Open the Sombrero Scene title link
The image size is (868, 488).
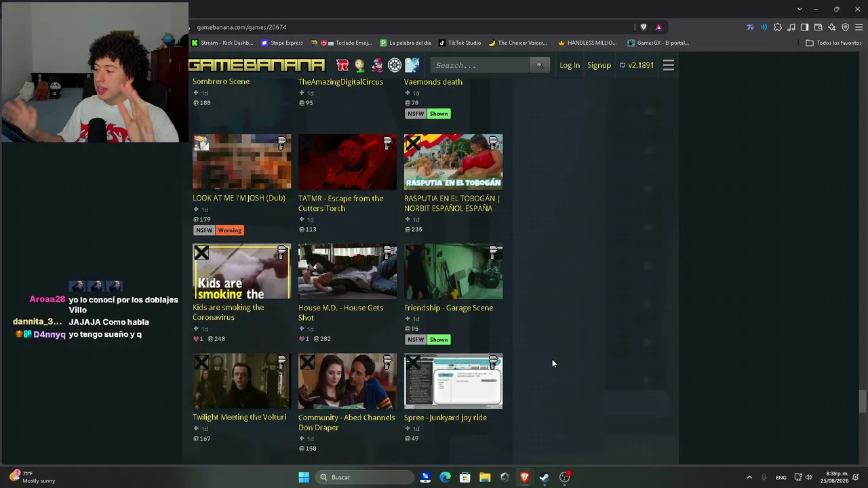(221, 81)
